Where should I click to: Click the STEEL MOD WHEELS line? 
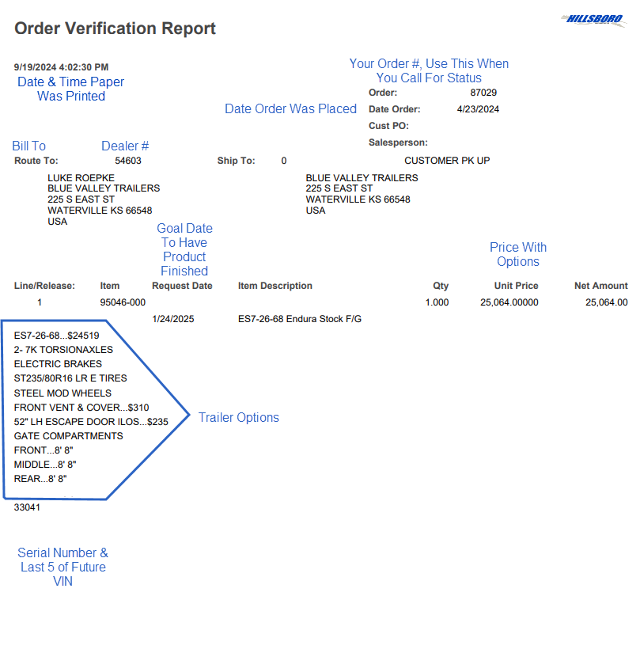(x=62, y=393)
